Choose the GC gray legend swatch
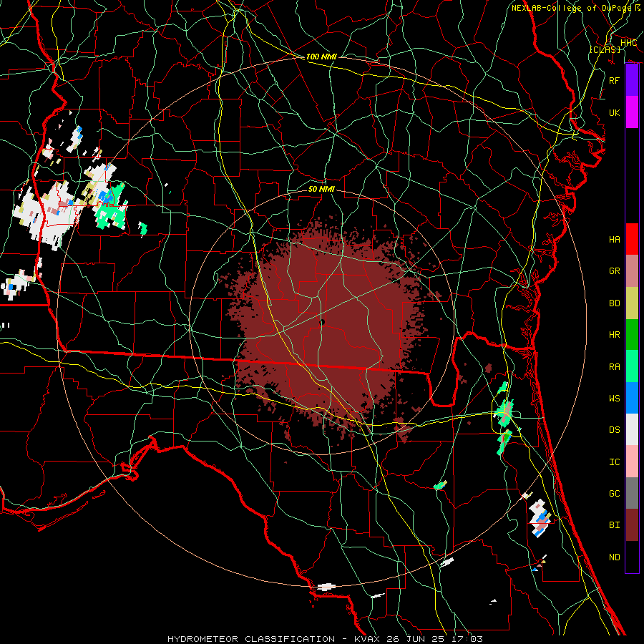644x644 pixels. (x=632, y=493)
